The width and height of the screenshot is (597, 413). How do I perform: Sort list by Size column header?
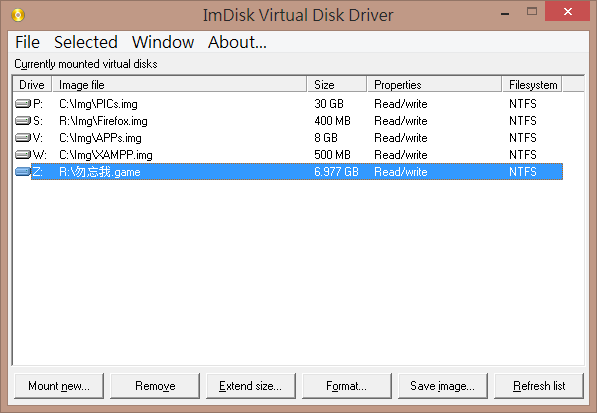pos(337,85)
